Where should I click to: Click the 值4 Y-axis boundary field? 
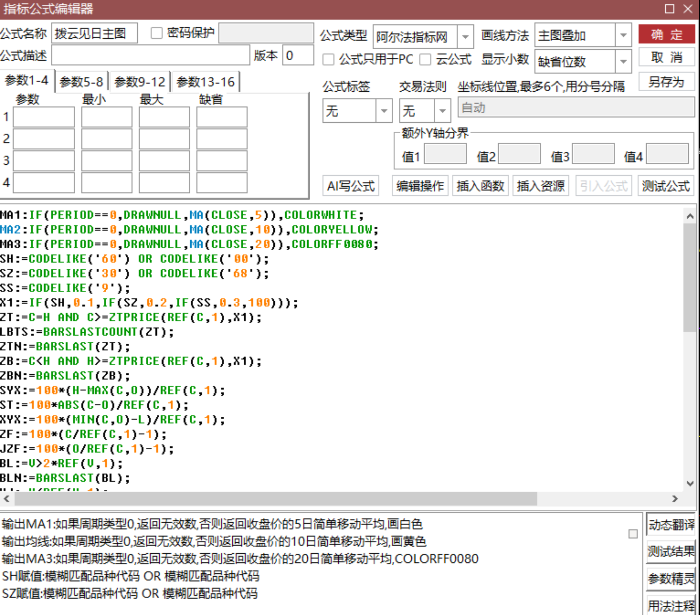tap(667, 153)
